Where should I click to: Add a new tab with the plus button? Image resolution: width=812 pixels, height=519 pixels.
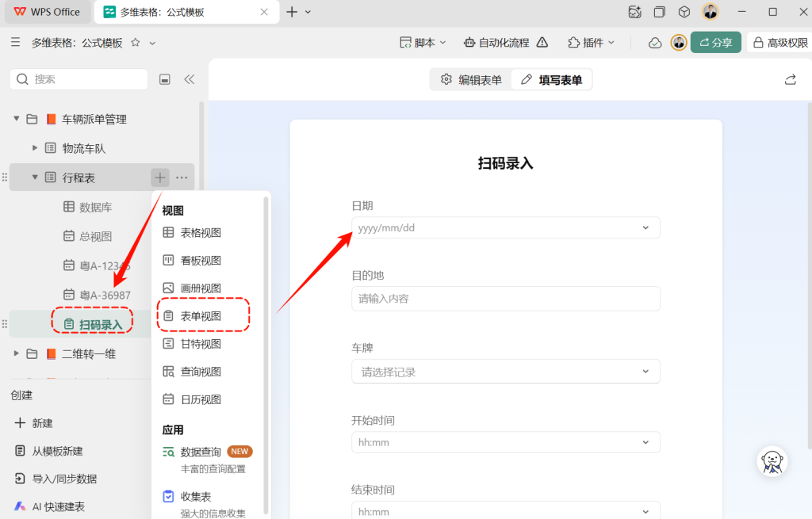coord(292,12)
